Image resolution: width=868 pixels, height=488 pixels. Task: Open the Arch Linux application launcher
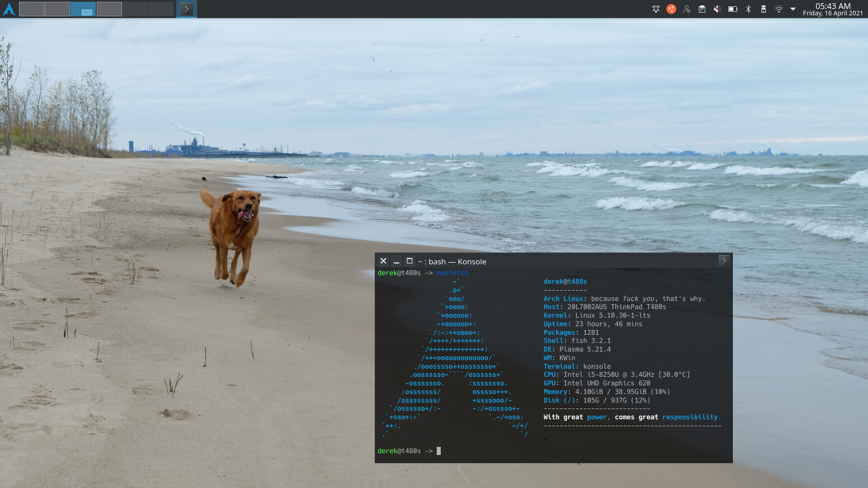pyautogui.click(x=9, y=9)
